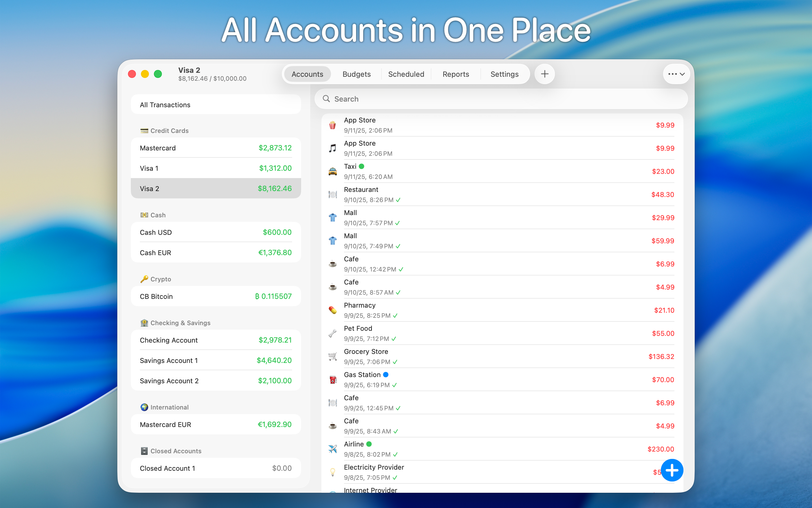This screenshot has width=812, height=508.
Task: Toggle the cleared checkmark on Pharmacy transaction
Action: (x=395, y=316)
